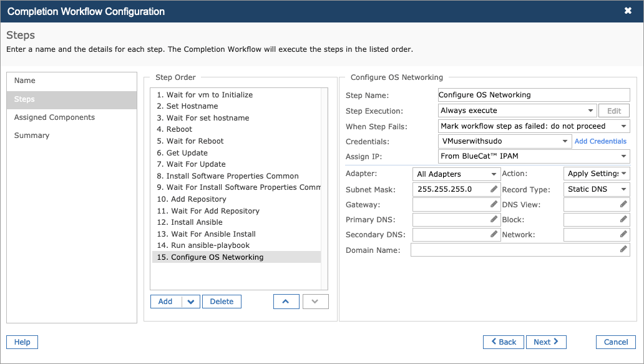
Task: Select step "5. Wait for Reboot"
Action: tap(237, 141)
